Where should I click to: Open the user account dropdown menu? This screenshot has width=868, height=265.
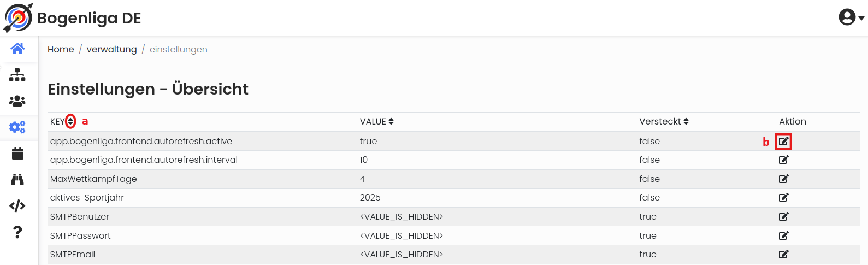click(x=851, y=17)
